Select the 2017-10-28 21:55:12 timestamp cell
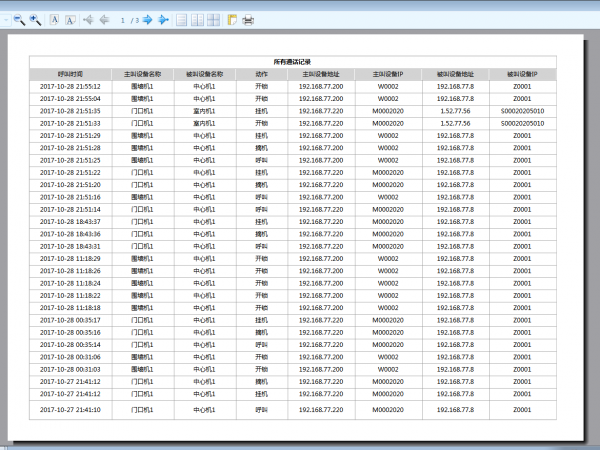The height and width of the screenshot is (450, 600). [x=70, y=86]
